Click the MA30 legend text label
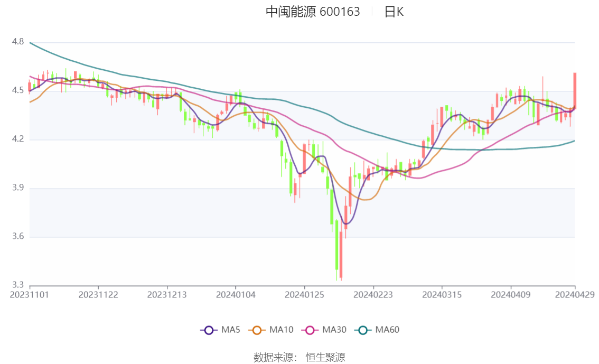The image size is (599, 364). [x=334, y=330]
